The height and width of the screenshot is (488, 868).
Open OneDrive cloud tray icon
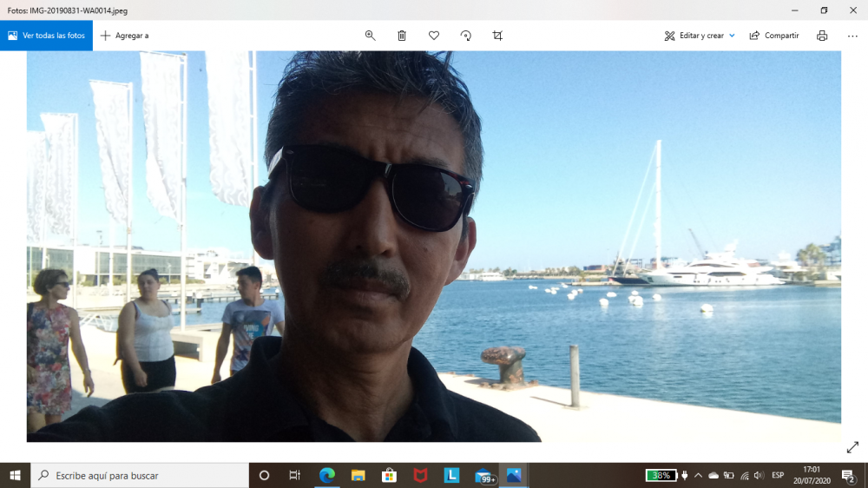tap(713, 475)
